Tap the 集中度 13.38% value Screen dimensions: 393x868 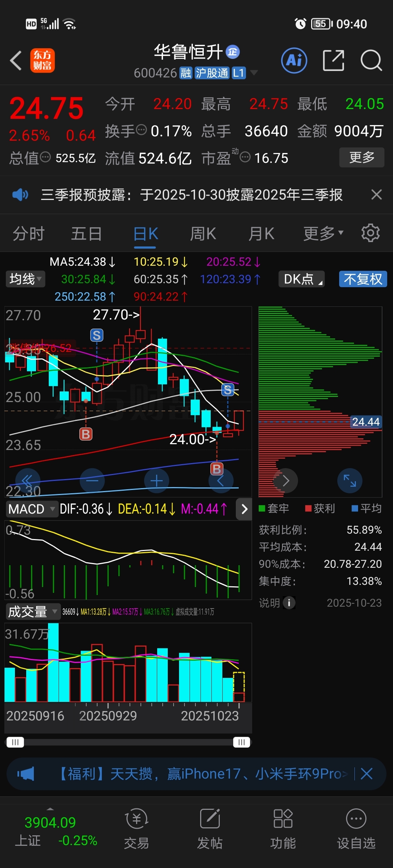pos(364,581)
